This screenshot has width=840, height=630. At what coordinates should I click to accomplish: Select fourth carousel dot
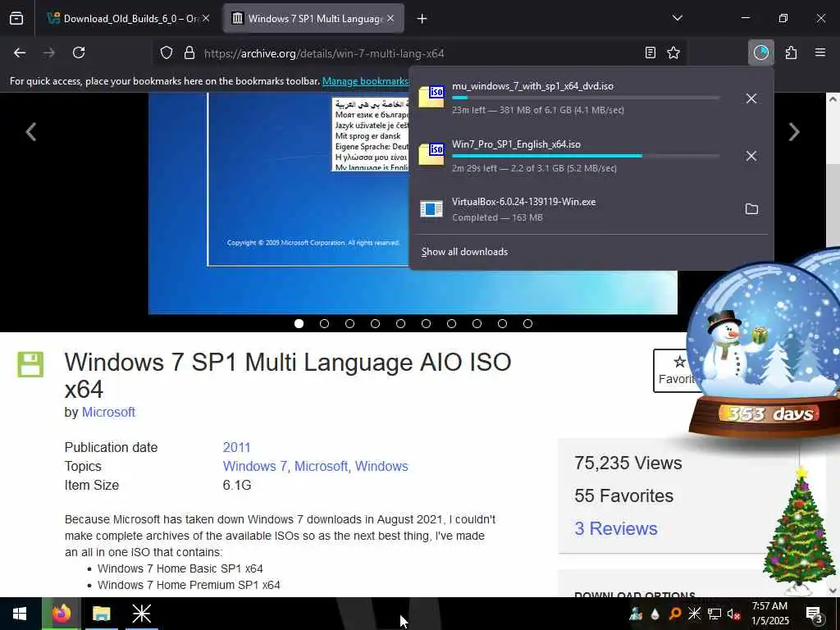point(375,323)
